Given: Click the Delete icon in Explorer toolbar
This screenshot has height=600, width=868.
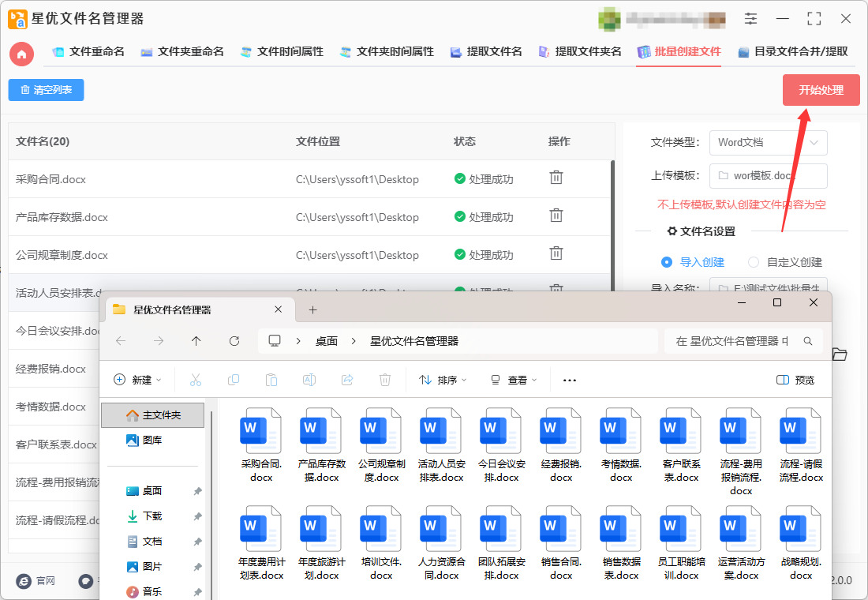Looking at the screenshot, I should click(x=385, y=380).
